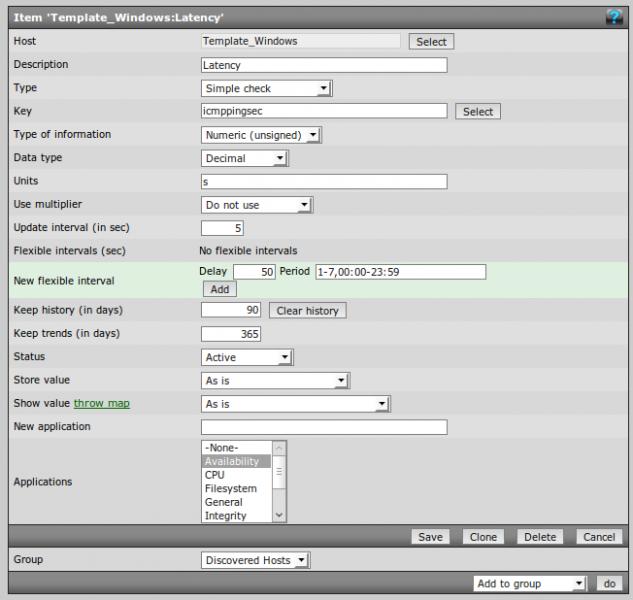
Task: Click into the New application text field
Action: (x=324, y=428)
